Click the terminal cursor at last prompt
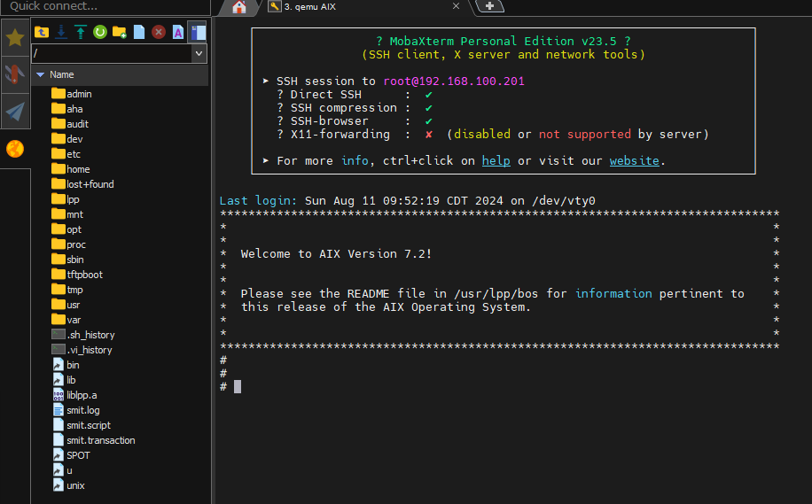812x504 pixels. pyautogui.click(x=238, y=386)
